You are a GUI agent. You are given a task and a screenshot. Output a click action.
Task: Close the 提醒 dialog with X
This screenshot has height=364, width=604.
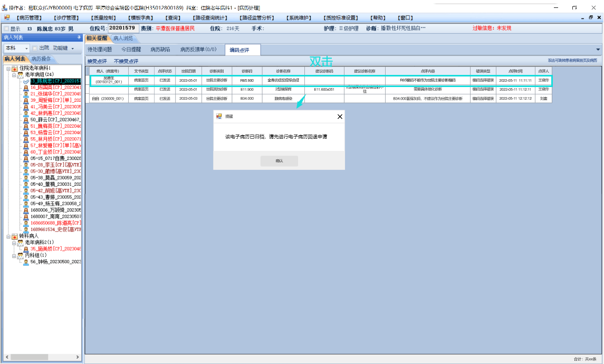(340, 117)
